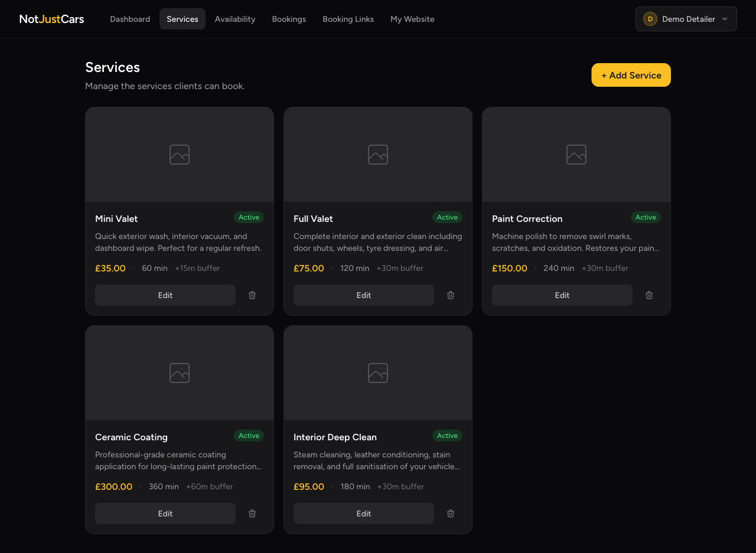The image size is (756, 553).
Task: Open the Dashboard tab
Action: click(130, 19)
